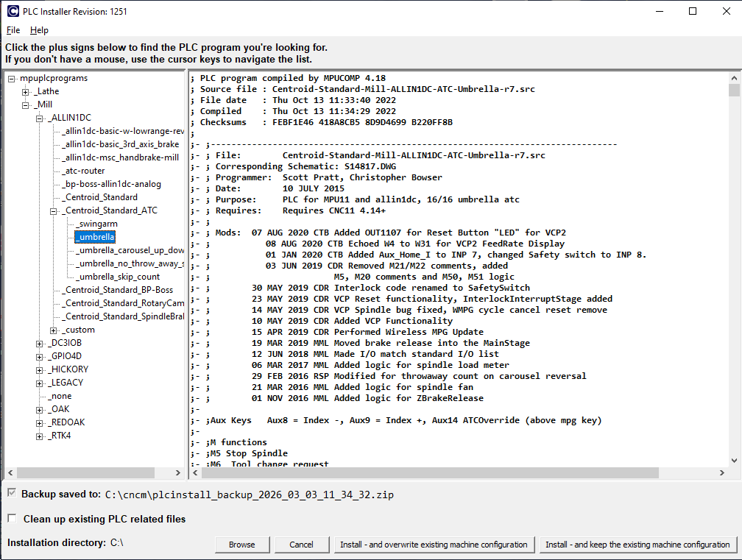Install and overwrite existing machine configuration
Viewport: 742px width, 560px height.
pos(434,545)
